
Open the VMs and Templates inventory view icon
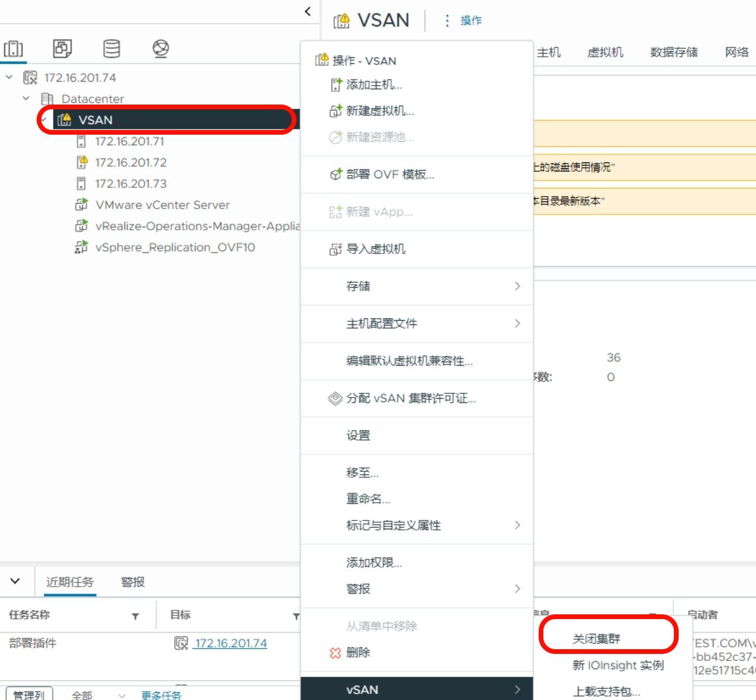pyautogui.click(x=62, y=48)
